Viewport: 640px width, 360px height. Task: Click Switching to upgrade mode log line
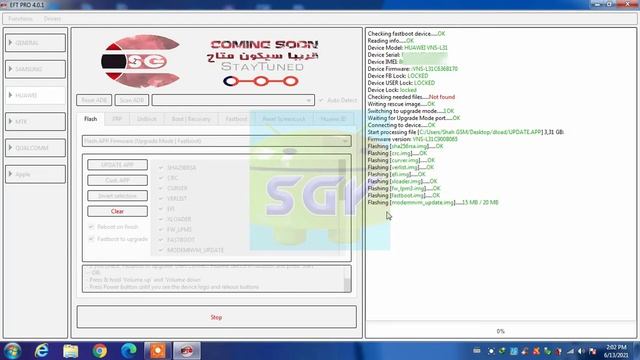pos(411,111)
